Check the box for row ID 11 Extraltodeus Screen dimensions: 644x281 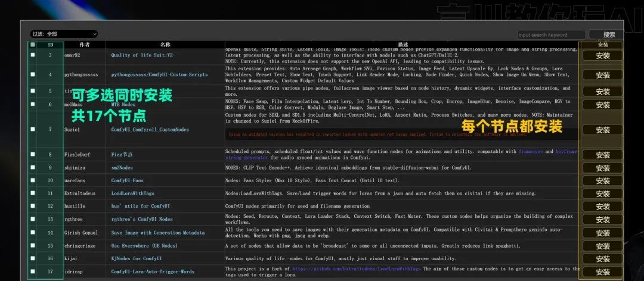(x=33, y=193)
